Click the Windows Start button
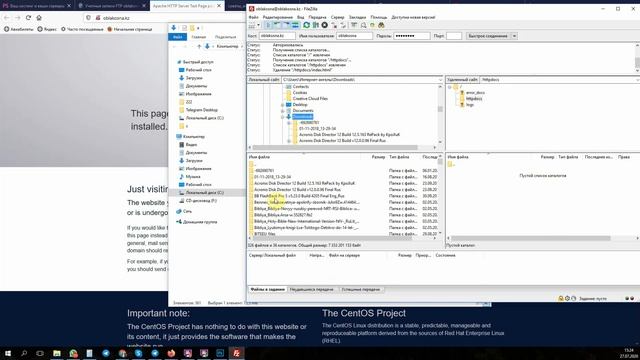The width and height of the screenshot is (640, 360). pos(7,353)
